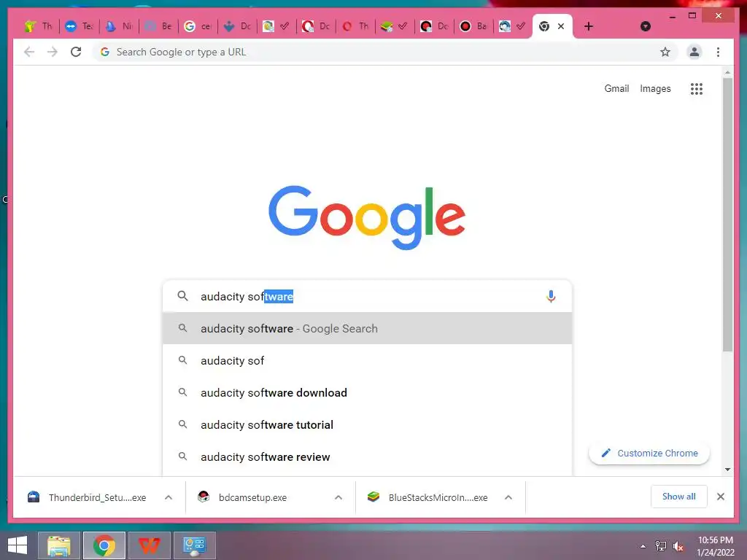Image resolution: width=747 pixels, height=560 pixels.
Task: Click the network tray icon
Action: pyautogui.click(x=661, y=546)
